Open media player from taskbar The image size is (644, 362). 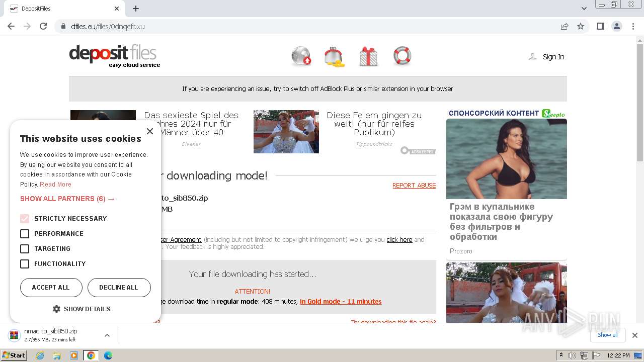pos(74,355)
